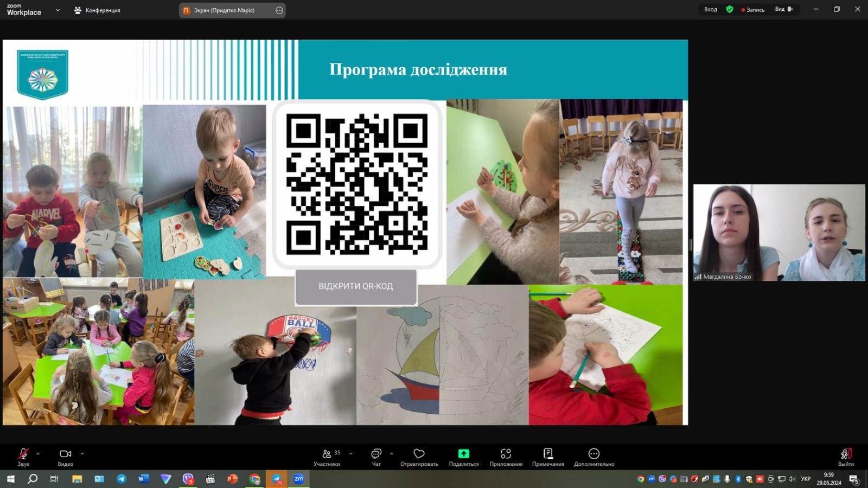Open reactions with Отреагировать heart icon

(419, 457)
